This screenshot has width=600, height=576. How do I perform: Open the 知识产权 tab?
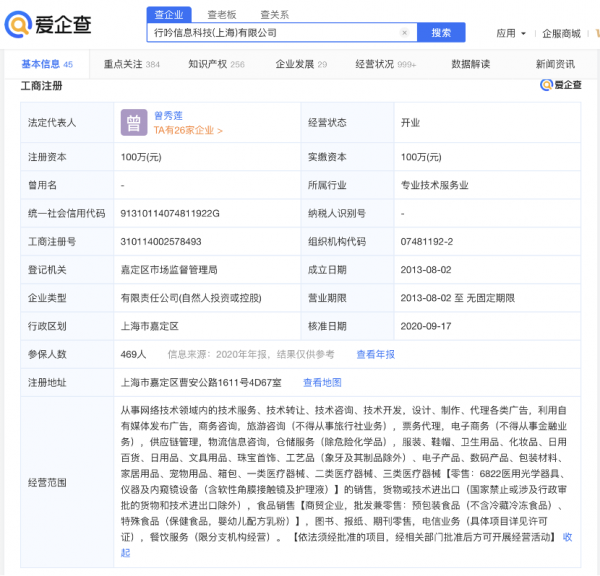(x=216, y=64)
